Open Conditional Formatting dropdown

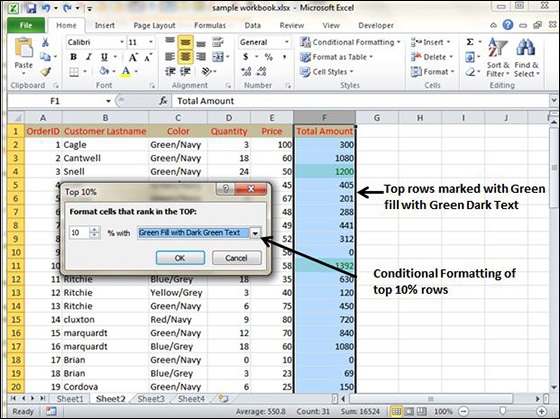(x=350, y=42)
